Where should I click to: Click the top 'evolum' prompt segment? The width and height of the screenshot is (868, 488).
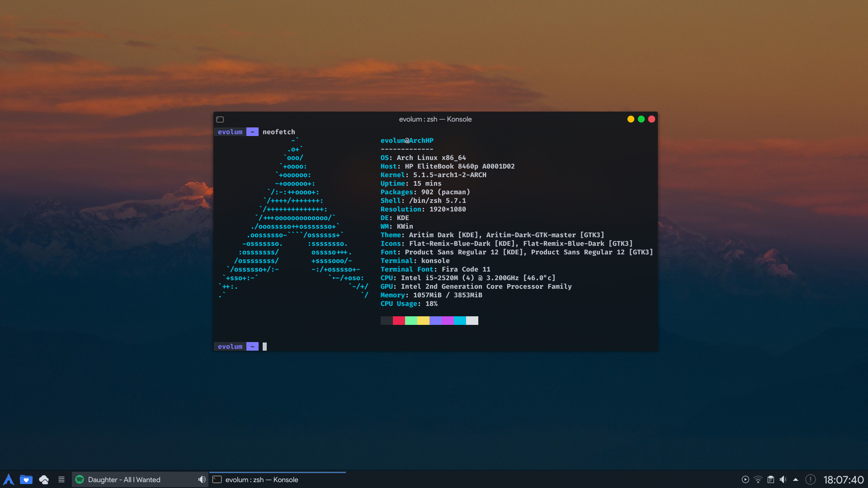pyautogui.click(x=230, y=132)
